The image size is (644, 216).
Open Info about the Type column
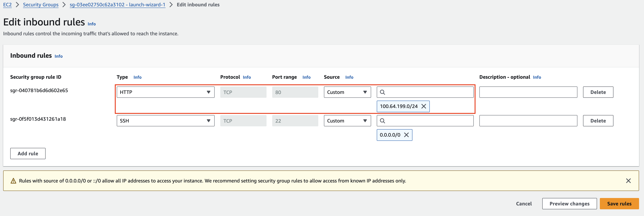tap(137, 77)
